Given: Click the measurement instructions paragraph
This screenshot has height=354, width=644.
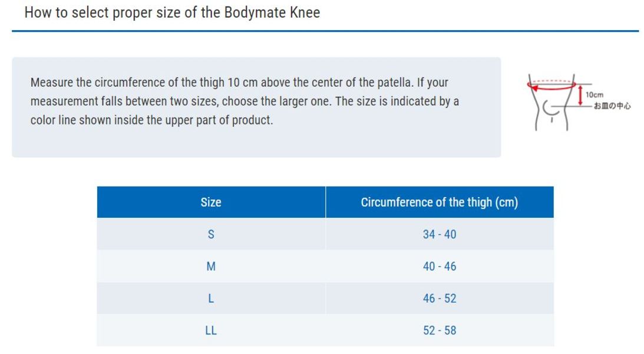Looking at the screenshot, I should (245, 101).
